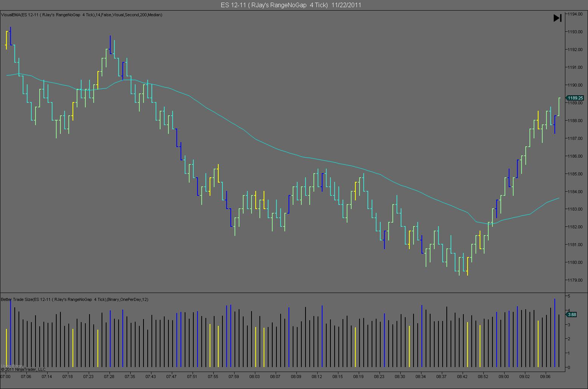The height and width of the screenshot is (389, 588).
Task: Click the VisualEMA indicator label
Action: pos(82,15)
